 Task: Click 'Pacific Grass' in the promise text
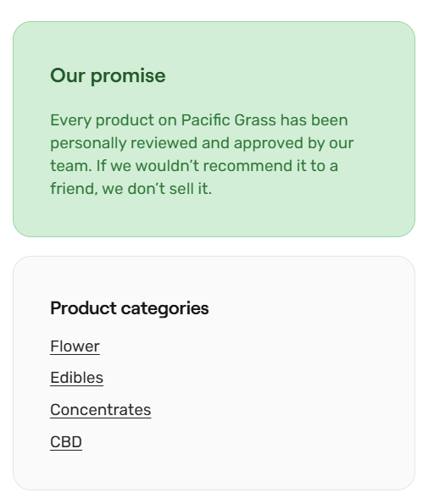tap(228, 120)
